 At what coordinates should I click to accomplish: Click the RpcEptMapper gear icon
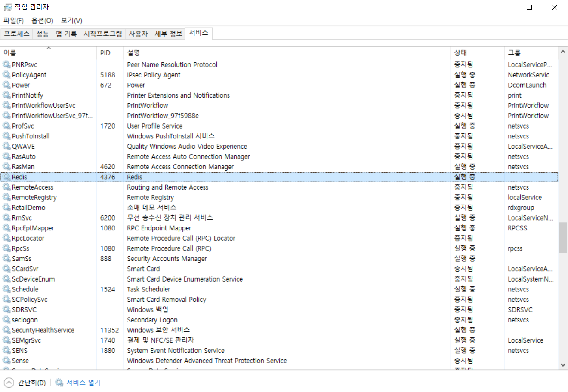pos(6,228)
